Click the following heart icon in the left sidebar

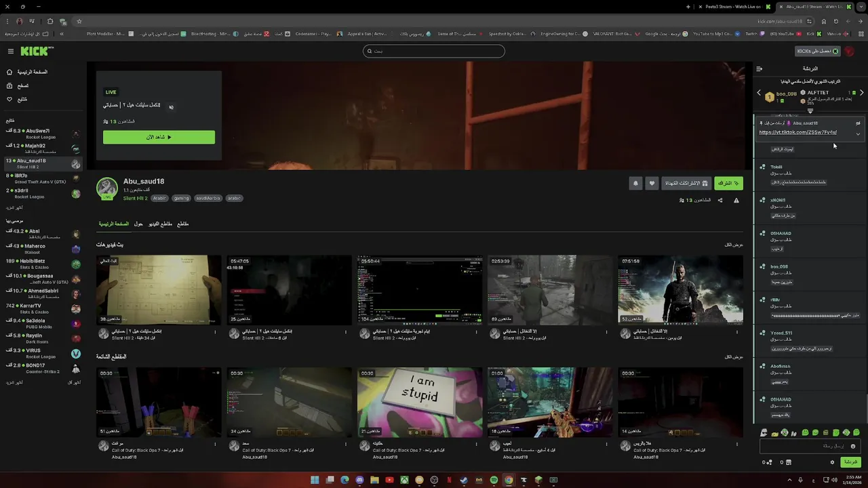click(9, 99)
